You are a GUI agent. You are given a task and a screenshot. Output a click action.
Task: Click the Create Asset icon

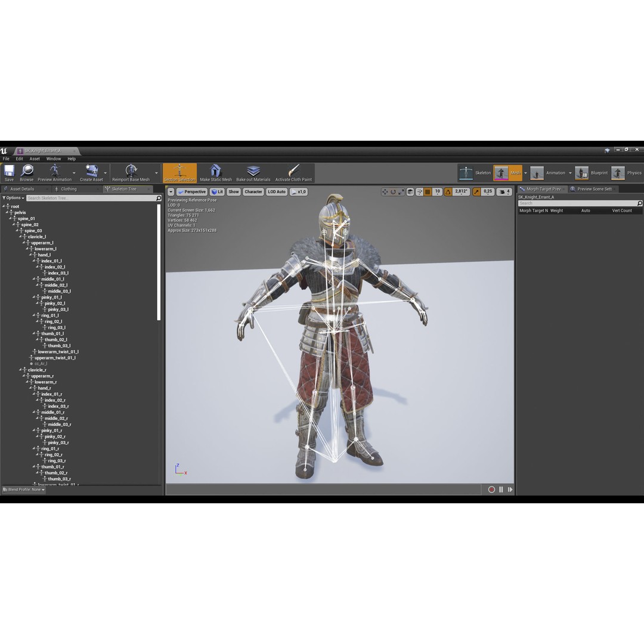click(91, 171)
